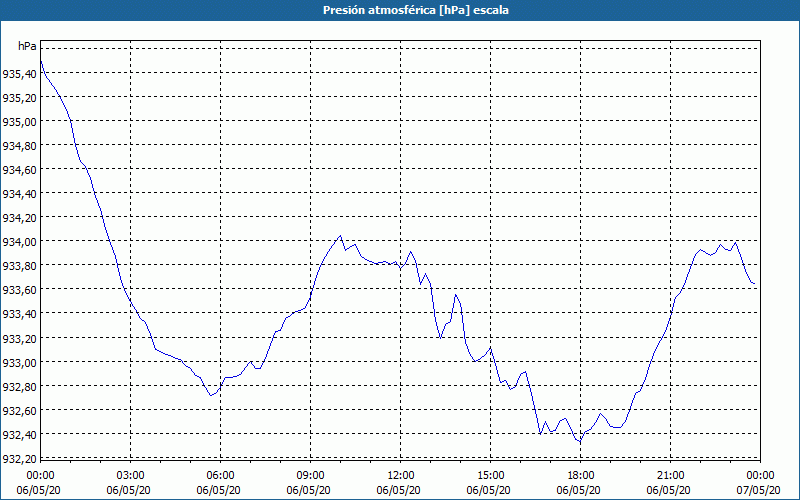Click the 932,40 y-axis value

[19, 435]
